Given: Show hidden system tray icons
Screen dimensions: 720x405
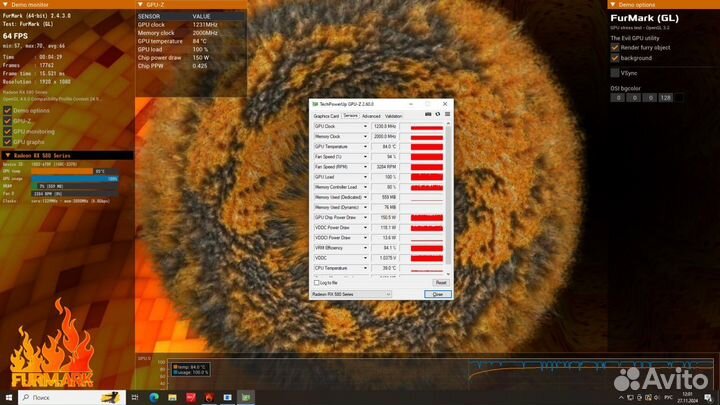Looking at the screenshot, I should [621, 398].
